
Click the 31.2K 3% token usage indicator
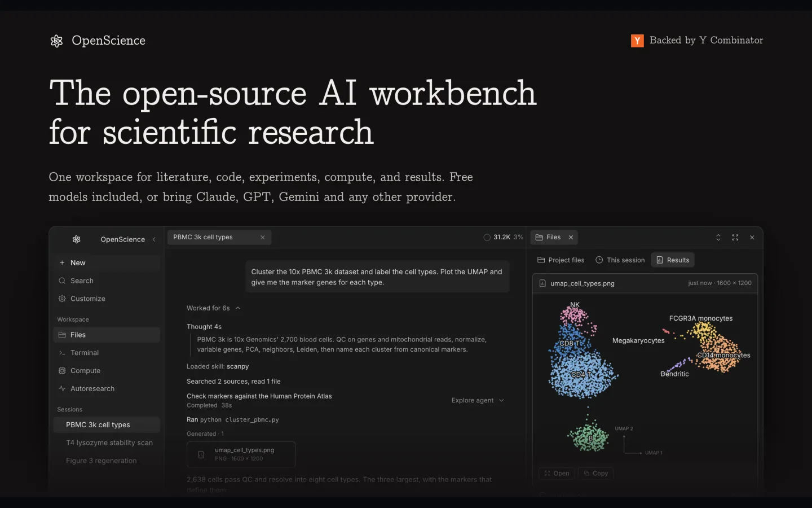(503, 238)
